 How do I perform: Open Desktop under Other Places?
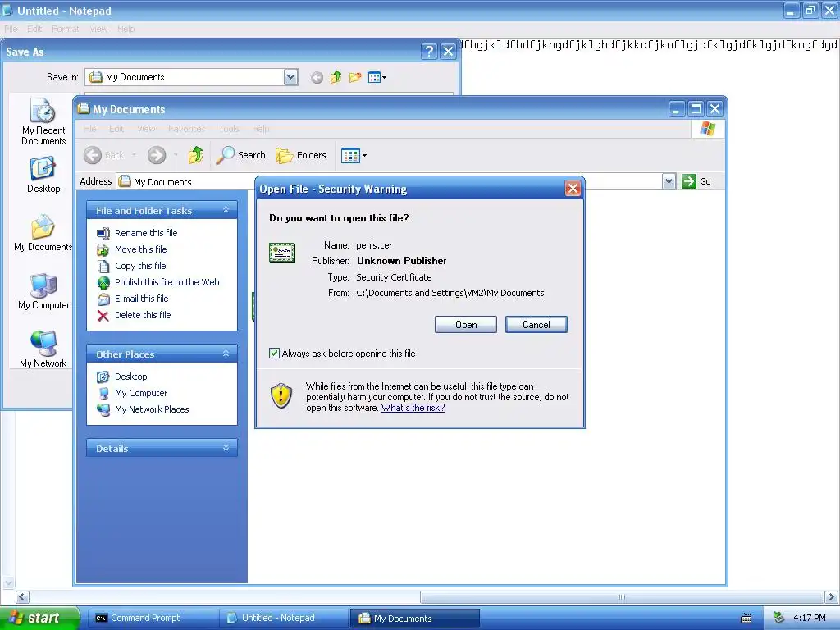click(130, 377)
